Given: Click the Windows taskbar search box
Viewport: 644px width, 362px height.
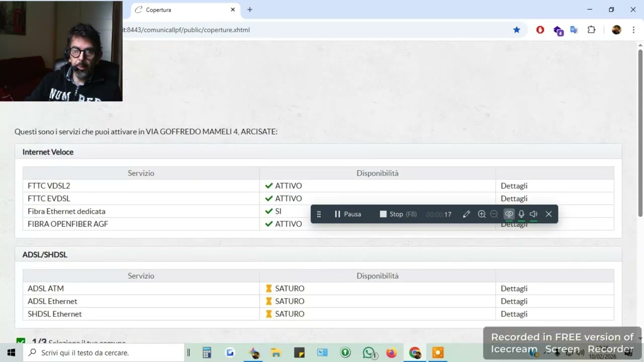Looking at the screenshot, I should (104, 352).
